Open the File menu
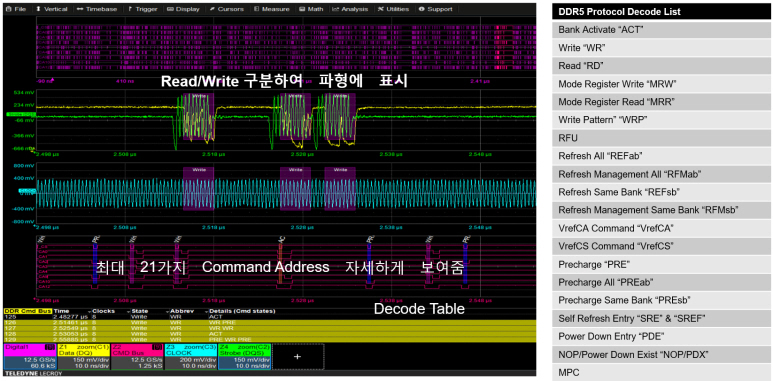Image resolution: width=773 pixels, height=381 pixels. click(x=17, y=9)
